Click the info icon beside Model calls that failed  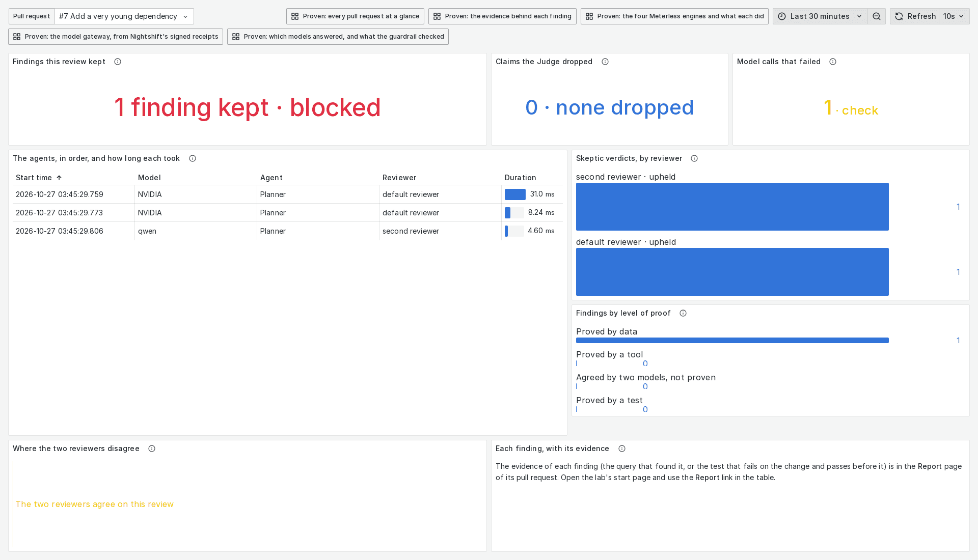click(x=833, y=62)
